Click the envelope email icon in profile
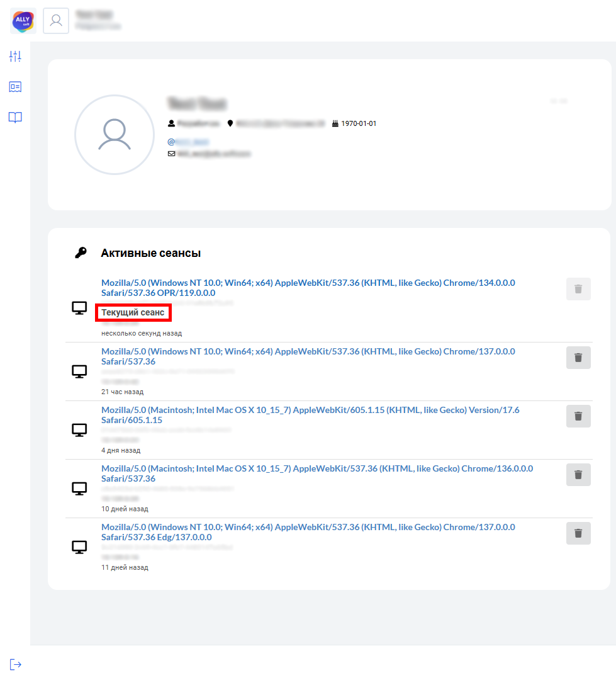The width and height of the screenshot is (616, 680). [171, 154]
